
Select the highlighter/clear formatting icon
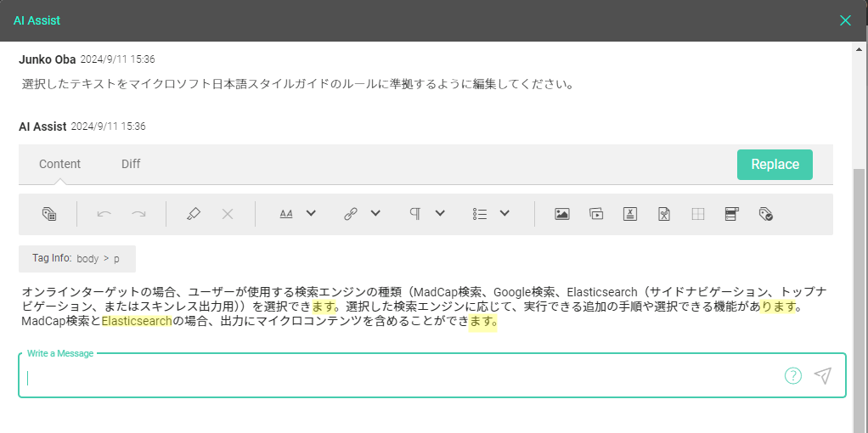(193, 214)
